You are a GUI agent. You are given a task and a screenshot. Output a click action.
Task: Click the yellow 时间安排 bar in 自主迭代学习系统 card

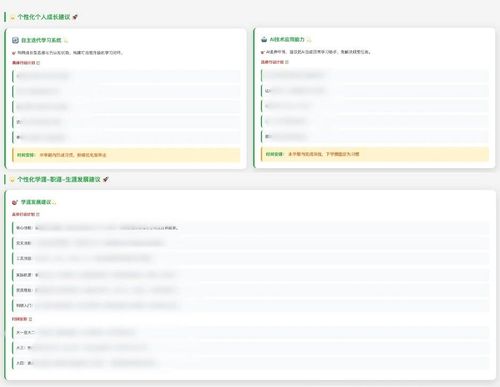126,155
